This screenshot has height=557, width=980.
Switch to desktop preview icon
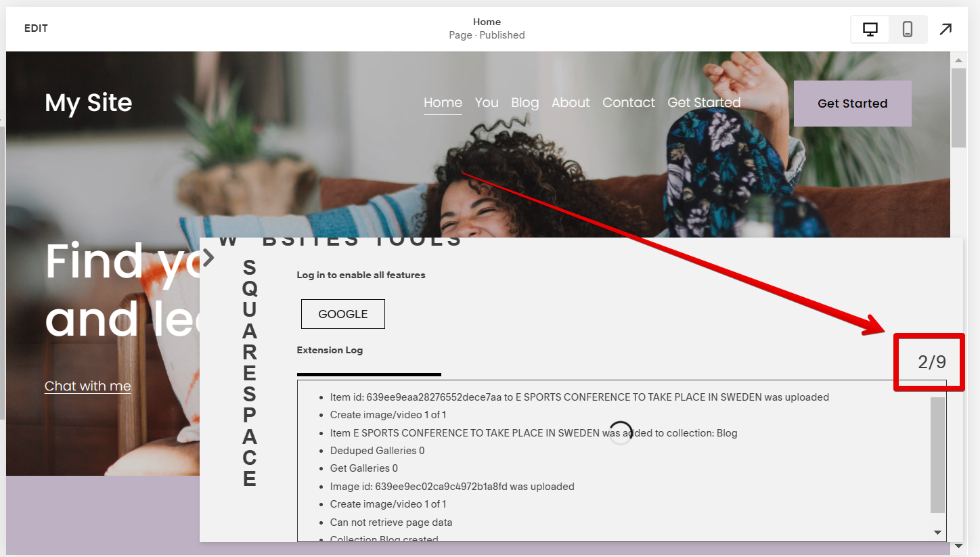click(x=870, y=30)
